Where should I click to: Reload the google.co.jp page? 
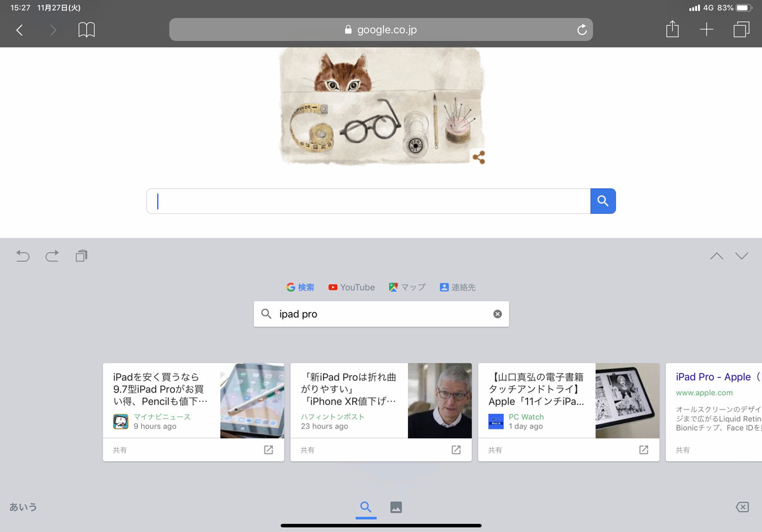[x=581, y=30]
